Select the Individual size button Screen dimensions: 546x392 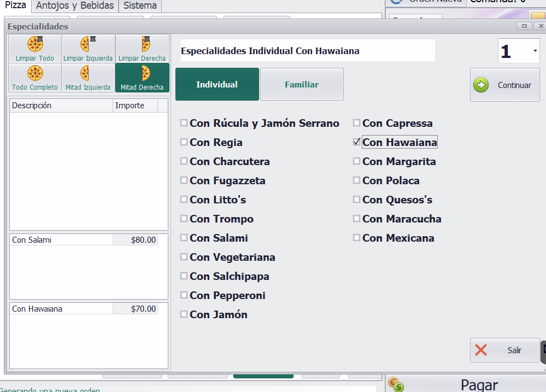[217, 84]
